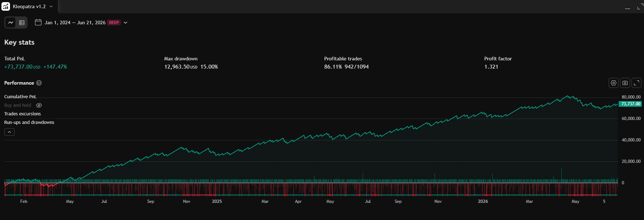Toggle the Run-ups and drawdowns legend
Screen dimensions: 644x220
coord(29,122)
